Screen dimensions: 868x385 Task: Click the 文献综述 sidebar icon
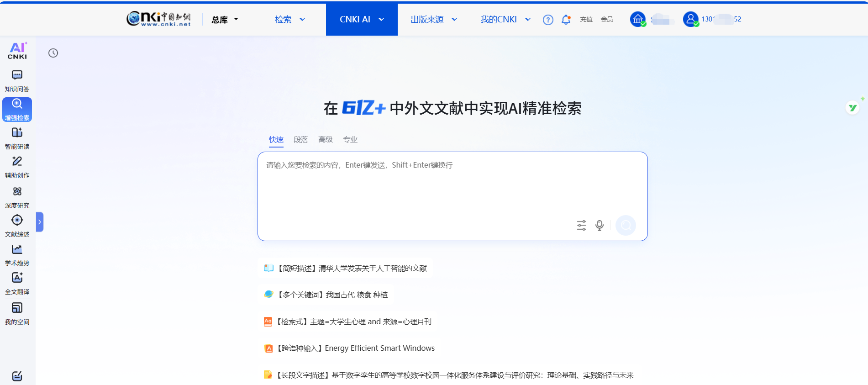click(17, 221)
